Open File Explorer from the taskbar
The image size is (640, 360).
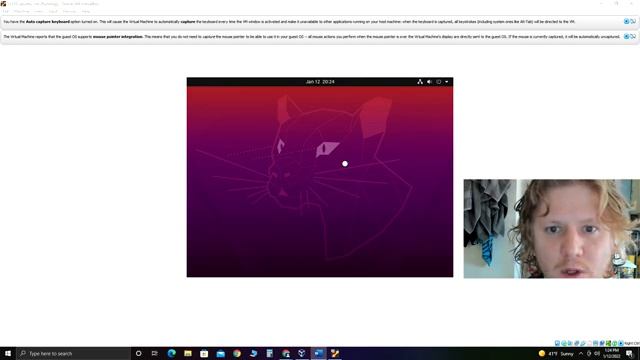click(x=188, y=353)
